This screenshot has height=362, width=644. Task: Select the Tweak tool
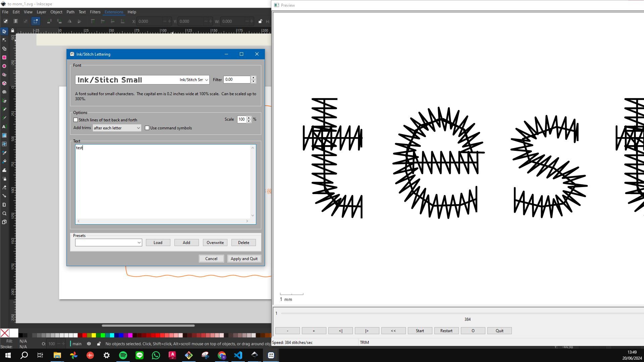4,170
